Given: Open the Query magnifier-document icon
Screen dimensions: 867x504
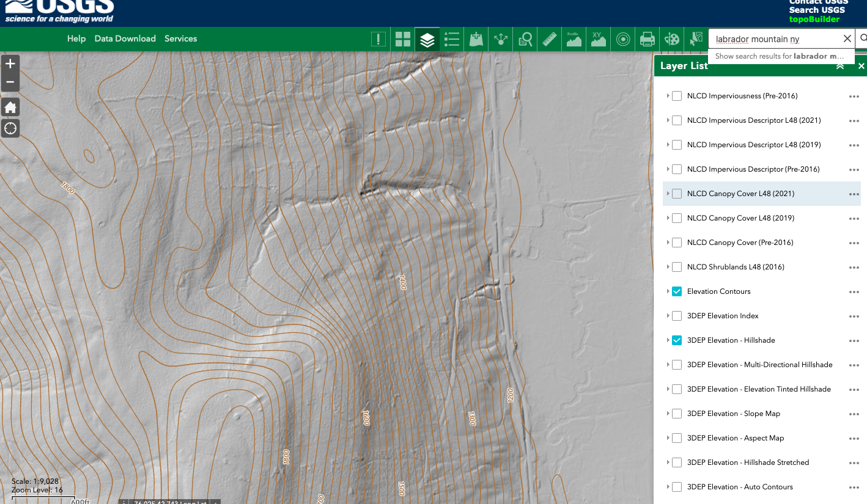Looking at the screenshot, I should pyautogui.click(x=525, y=39).
